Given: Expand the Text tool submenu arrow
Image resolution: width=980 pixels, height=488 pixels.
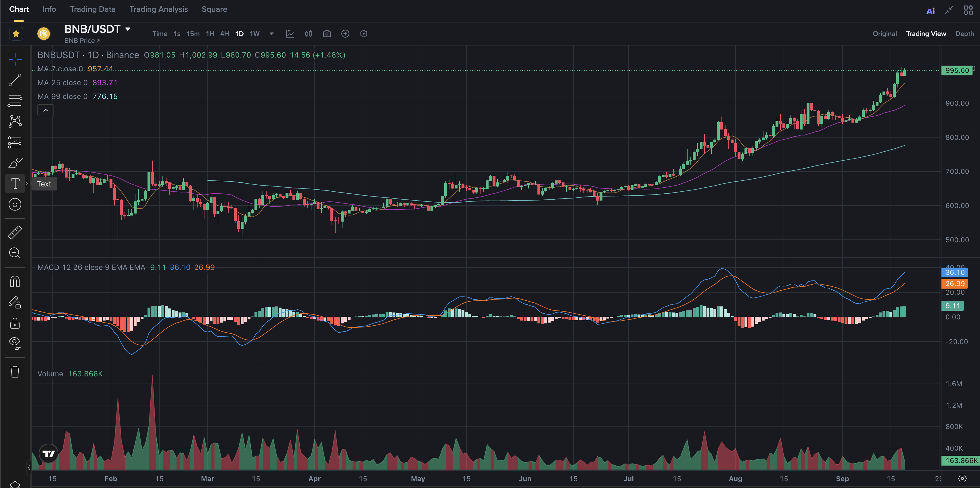Looking at the screenshot, I should [x=27, y=184].
